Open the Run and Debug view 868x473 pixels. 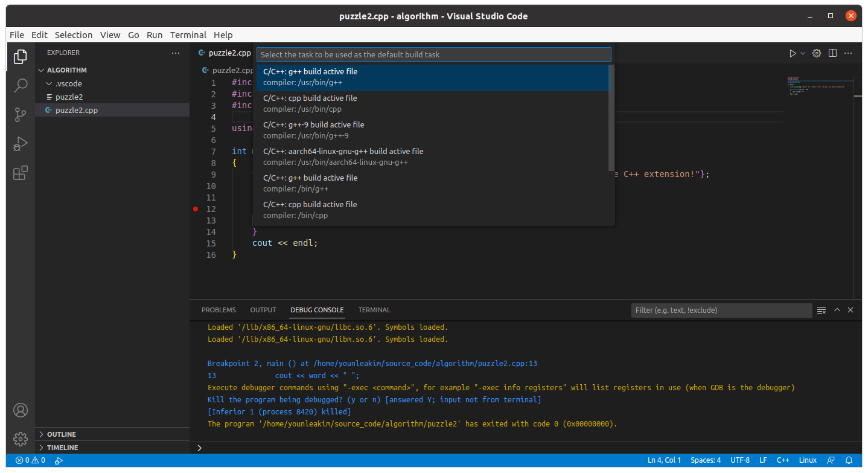tap(21, 144)
